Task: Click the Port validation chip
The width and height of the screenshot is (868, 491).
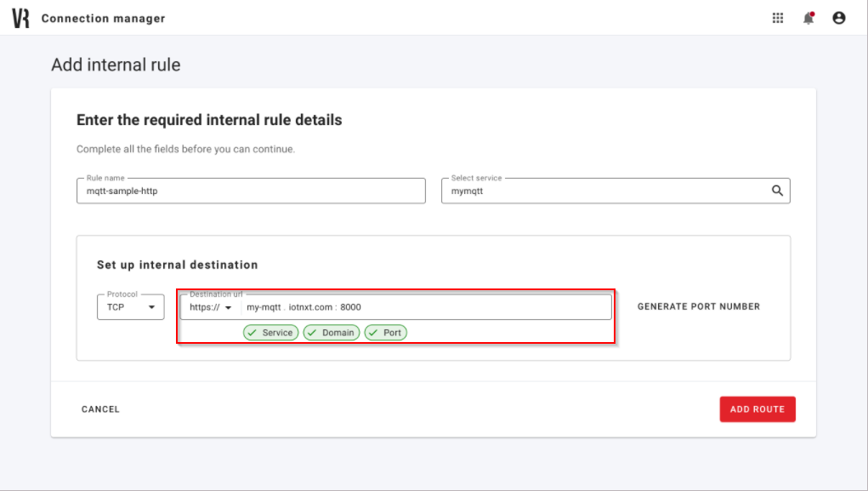Action: coord(385,332)
